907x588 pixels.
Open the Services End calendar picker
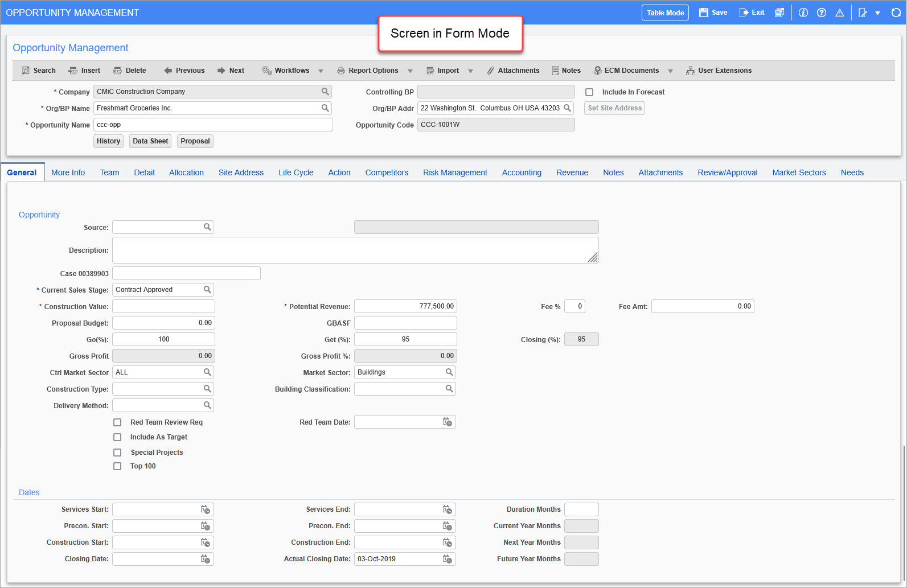coord(448,509)
